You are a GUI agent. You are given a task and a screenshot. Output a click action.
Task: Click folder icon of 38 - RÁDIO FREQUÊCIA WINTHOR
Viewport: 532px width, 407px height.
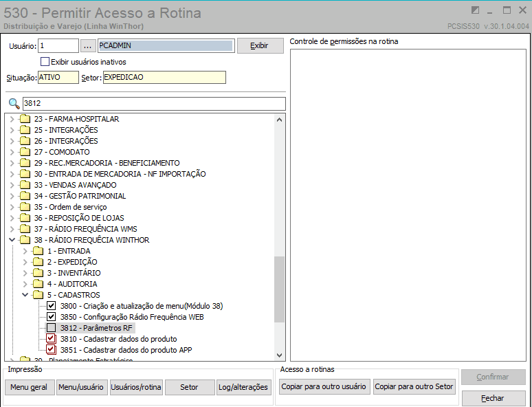[25, 240]
